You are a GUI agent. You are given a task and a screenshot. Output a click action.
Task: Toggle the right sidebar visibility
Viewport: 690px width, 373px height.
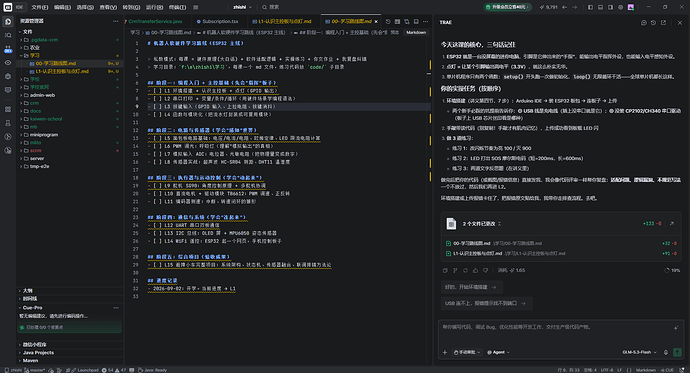[610, 7]
